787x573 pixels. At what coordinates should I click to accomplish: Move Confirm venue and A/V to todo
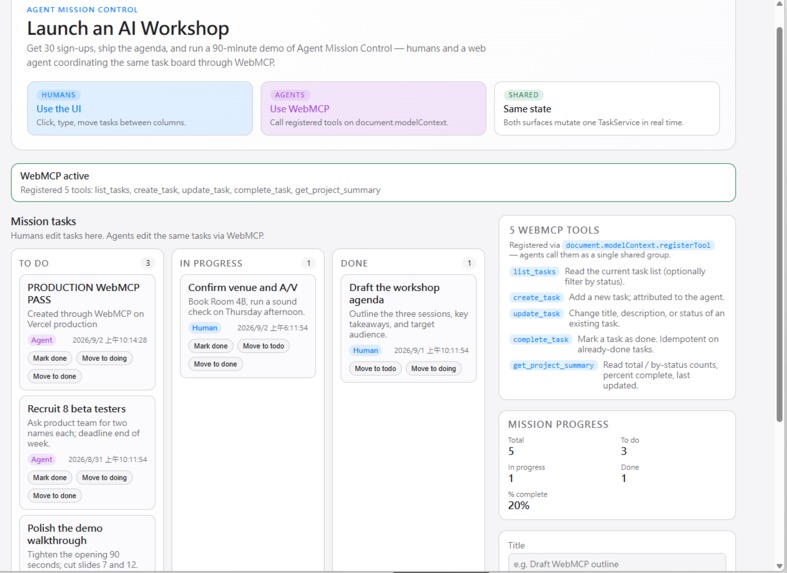click(264, 346)
